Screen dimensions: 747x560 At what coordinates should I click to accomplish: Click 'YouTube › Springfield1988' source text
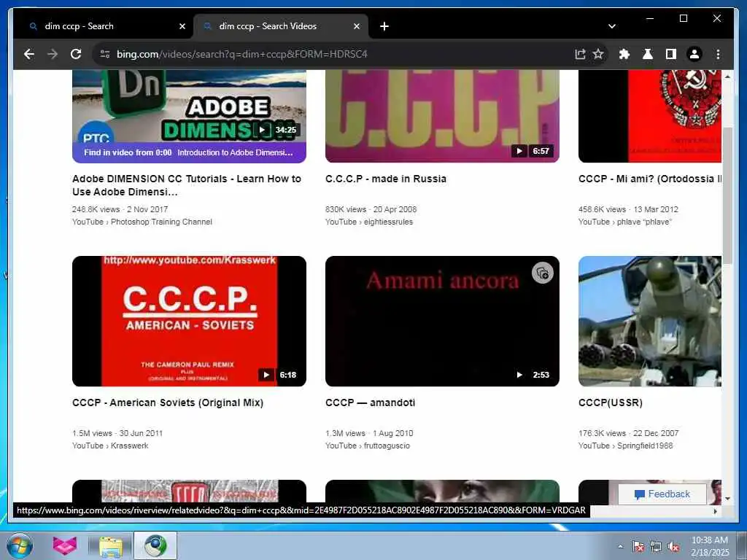click(625, 446)
